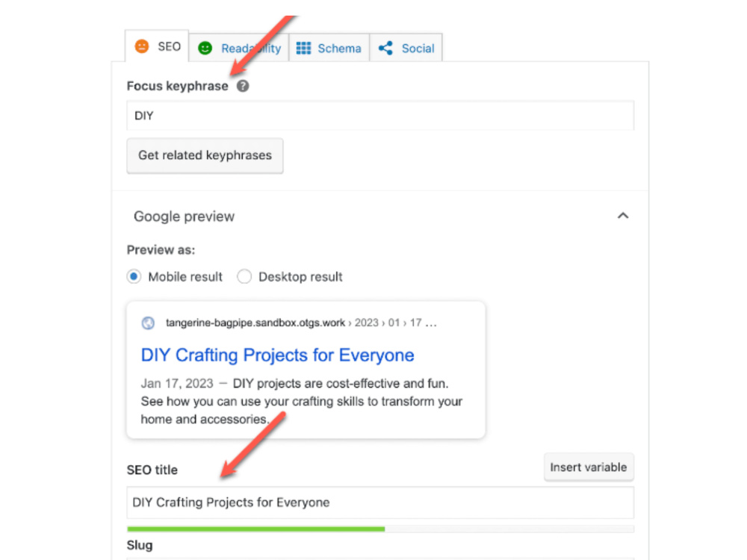Click the green Readability smiley icon

click(x=205, y=48)
